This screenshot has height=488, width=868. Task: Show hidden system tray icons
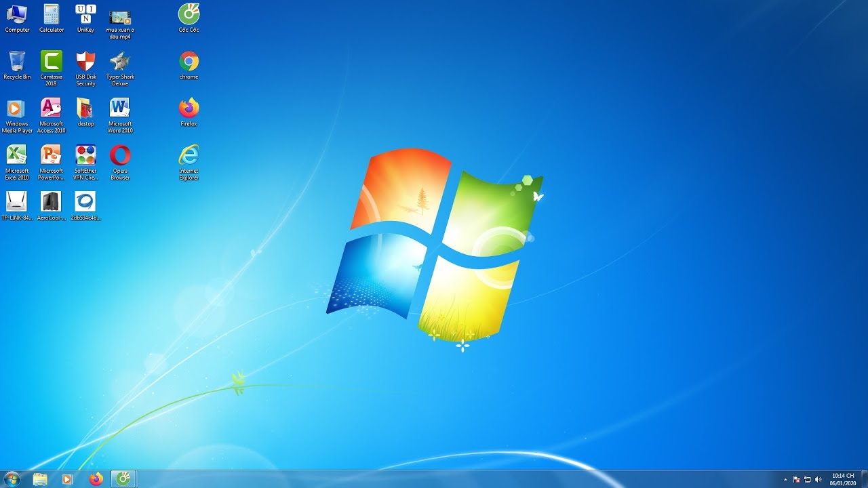click(785, 479)
